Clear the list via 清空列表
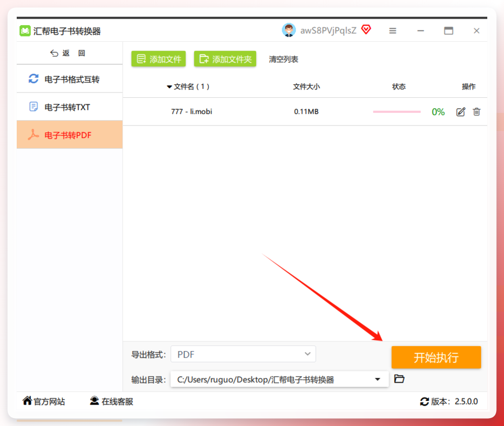The height and width of the screenshot is (426, 504). (283, 59)
